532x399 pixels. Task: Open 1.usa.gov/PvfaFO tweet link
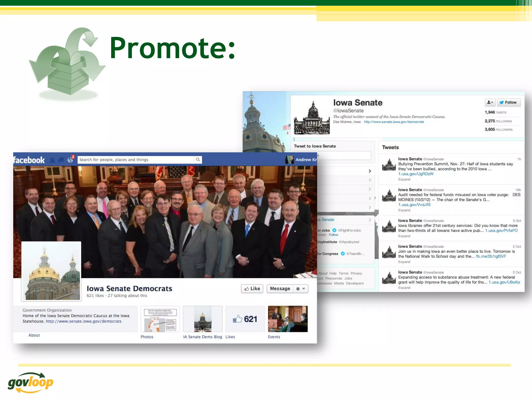point(501,231)
